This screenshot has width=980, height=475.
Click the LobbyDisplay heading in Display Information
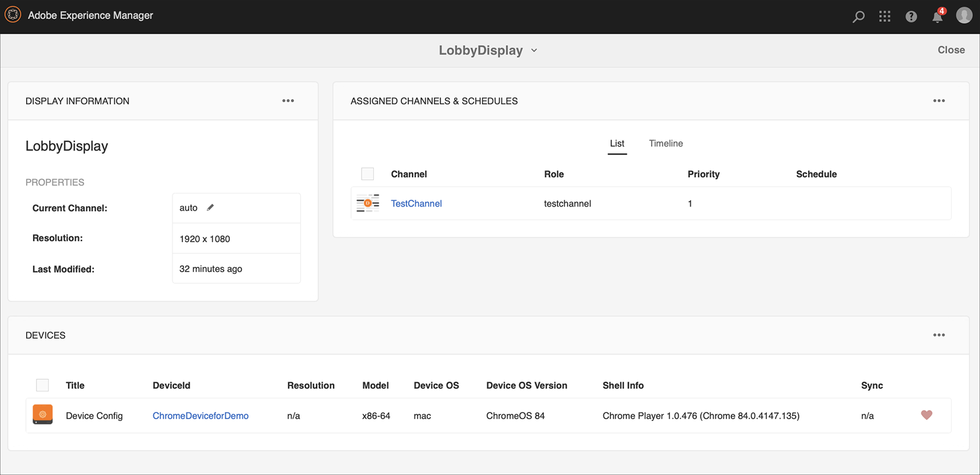pos(67,146)
